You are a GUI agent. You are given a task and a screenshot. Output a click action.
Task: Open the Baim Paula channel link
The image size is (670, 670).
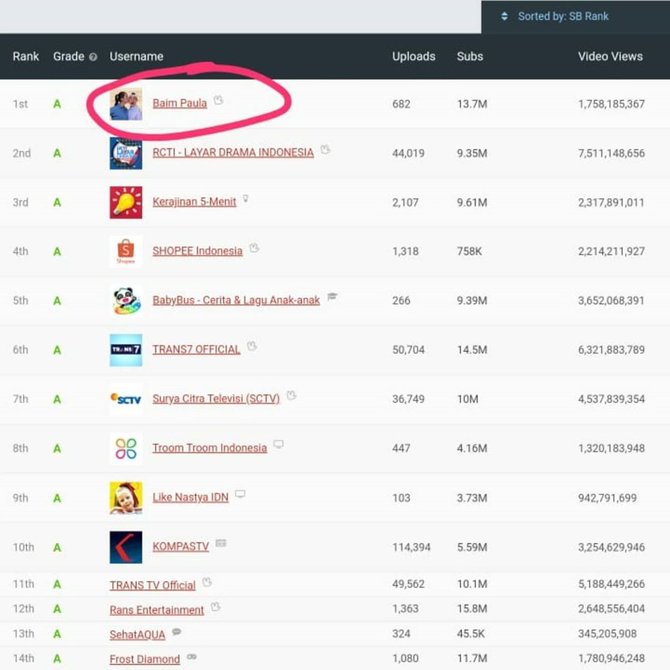[x=179, y=103]
